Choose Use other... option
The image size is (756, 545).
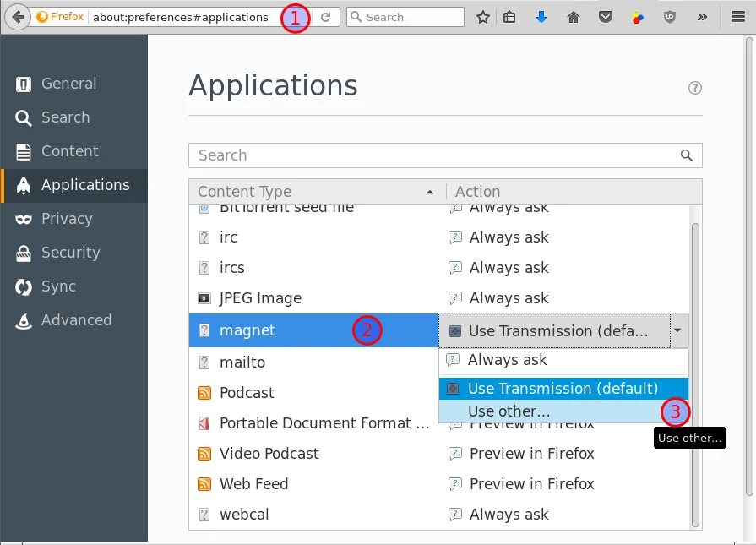563,411
